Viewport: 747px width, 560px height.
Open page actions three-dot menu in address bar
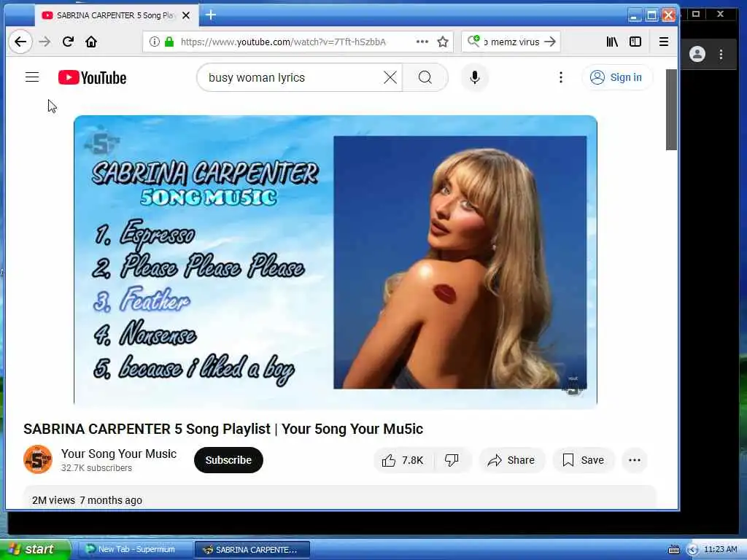(x=422, y=42)
